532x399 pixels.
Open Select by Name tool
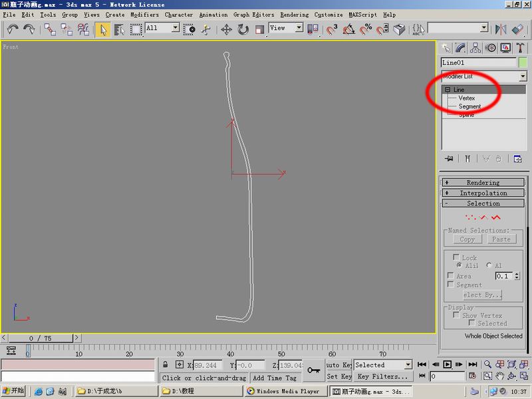[119, 29]
